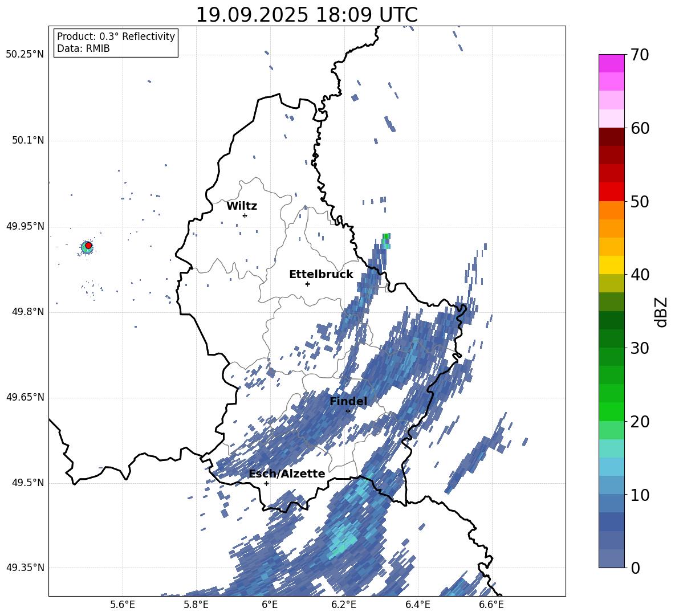Pick the yellow colorbar segment above 40
This screenshot has height=616, width=675.
[611, 265]
